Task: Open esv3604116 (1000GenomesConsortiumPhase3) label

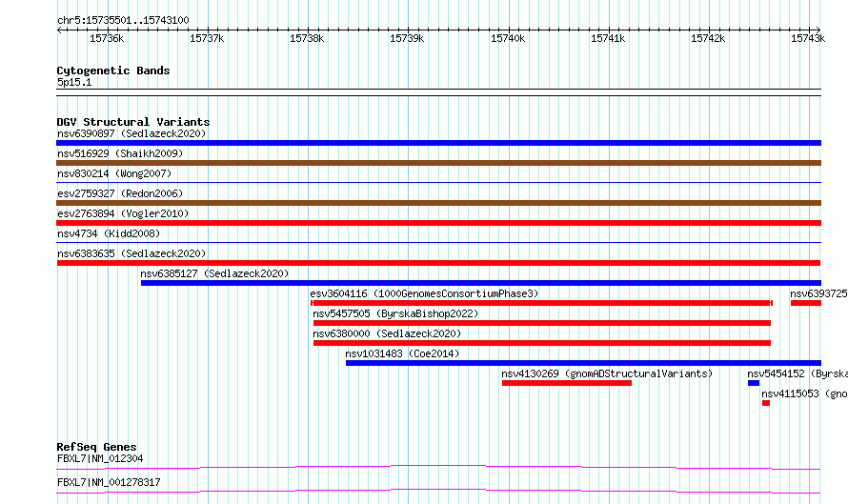Action: (x=424, y=293)
